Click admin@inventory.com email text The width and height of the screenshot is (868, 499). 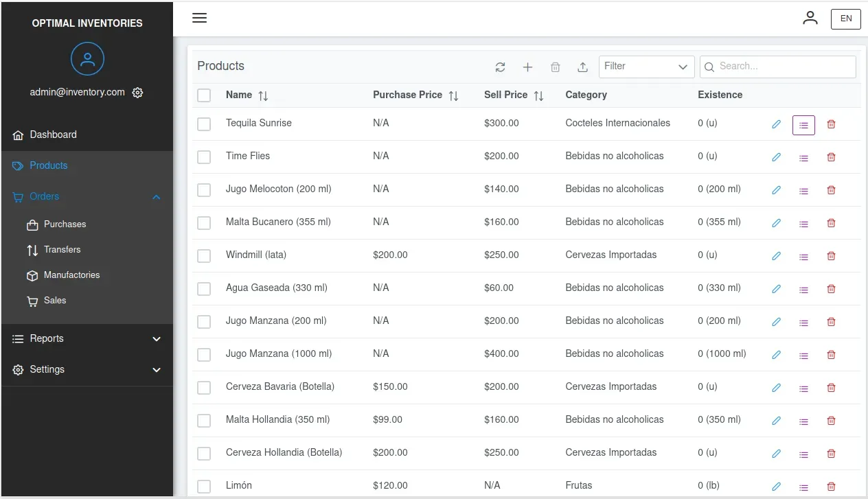point(78,92)
